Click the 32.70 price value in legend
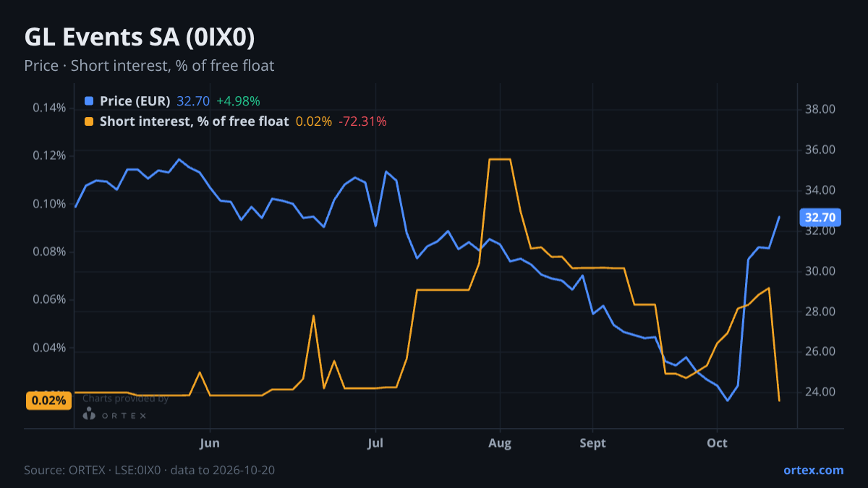 [x=193, y=101]
